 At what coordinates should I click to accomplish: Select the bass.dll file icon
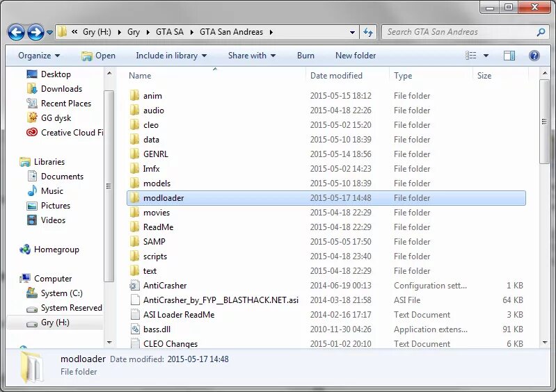click(134, 329)
